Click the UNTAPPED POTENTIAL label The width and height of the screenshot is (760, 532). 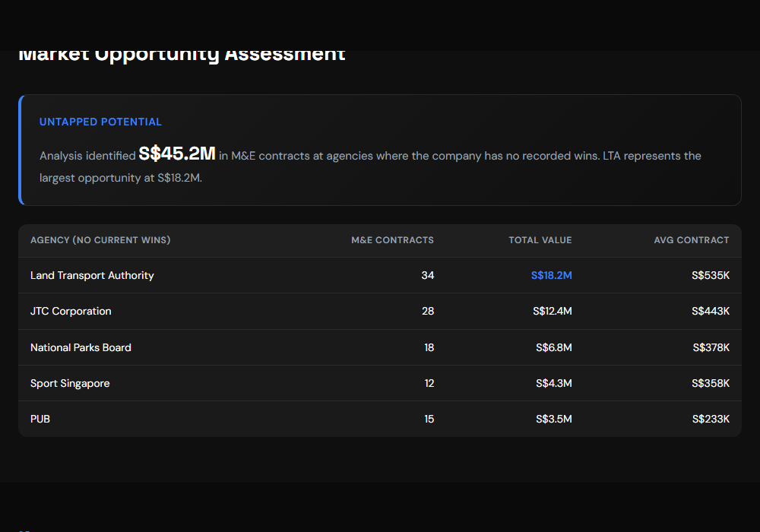pos(100,122)
